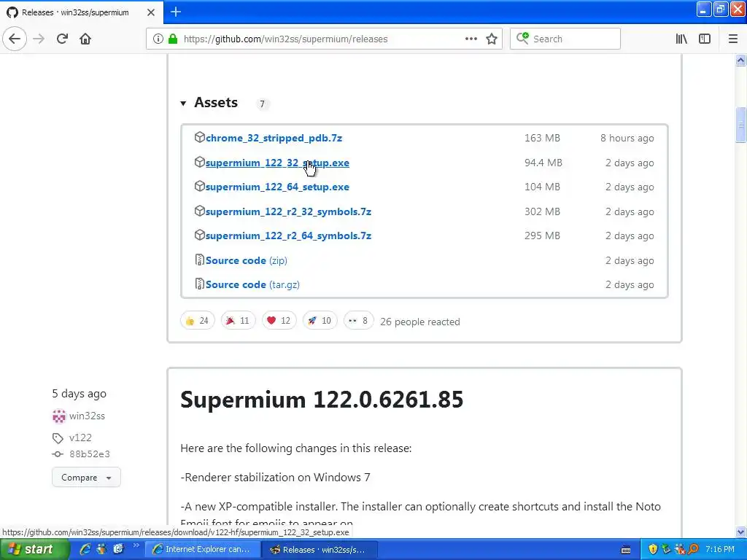Download supermium_122_32_setup.exe

[x=277, y=163]
